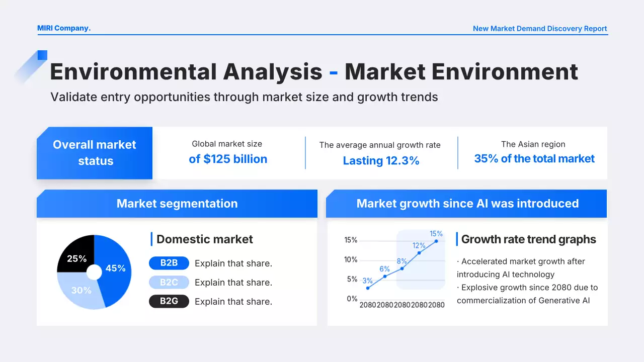Select the B2C legend badge

(169, 283)
